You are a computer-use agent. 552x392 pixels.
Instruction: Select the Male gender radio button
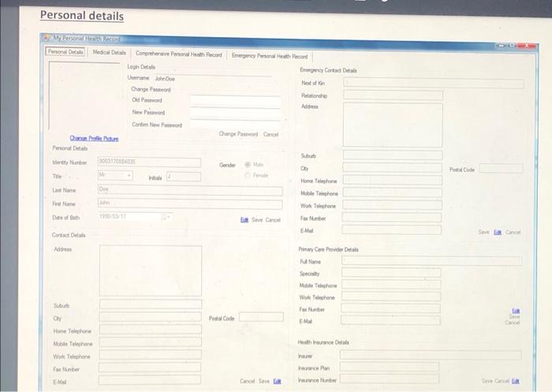click(x=248, y=165)
